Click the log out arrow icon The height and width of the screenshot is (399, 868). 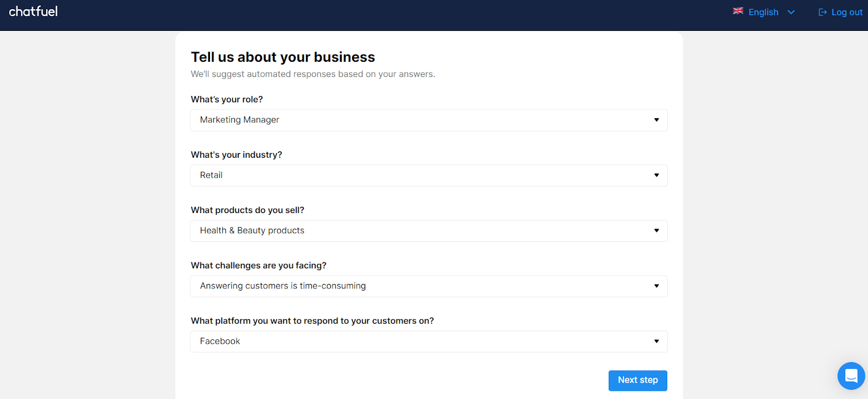[822, 12]
